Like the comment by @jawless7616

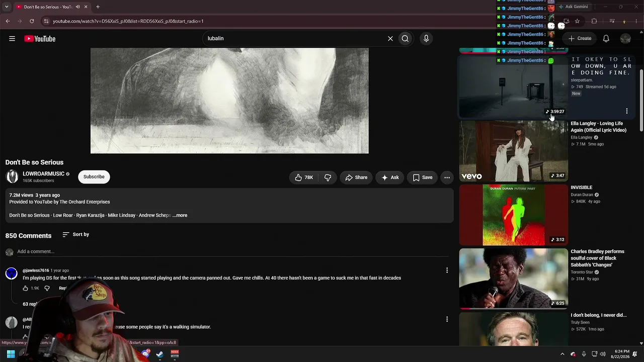pos(25,288)
